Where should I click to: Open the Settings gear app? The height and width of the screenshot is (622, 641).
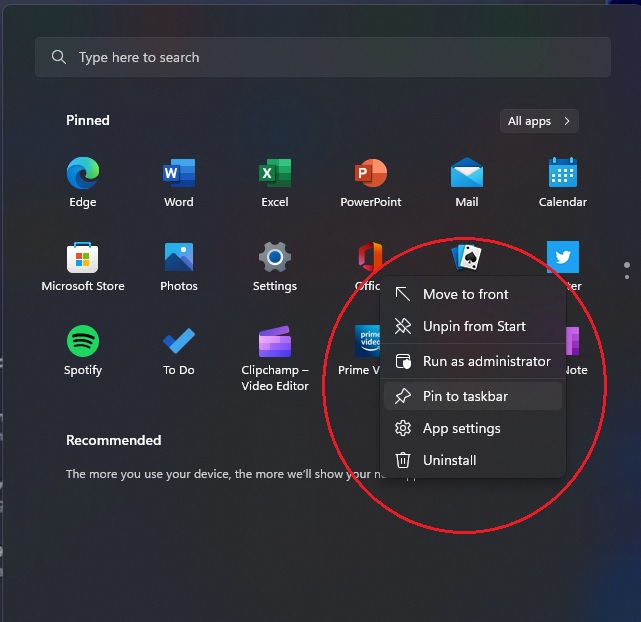[275, 266]
